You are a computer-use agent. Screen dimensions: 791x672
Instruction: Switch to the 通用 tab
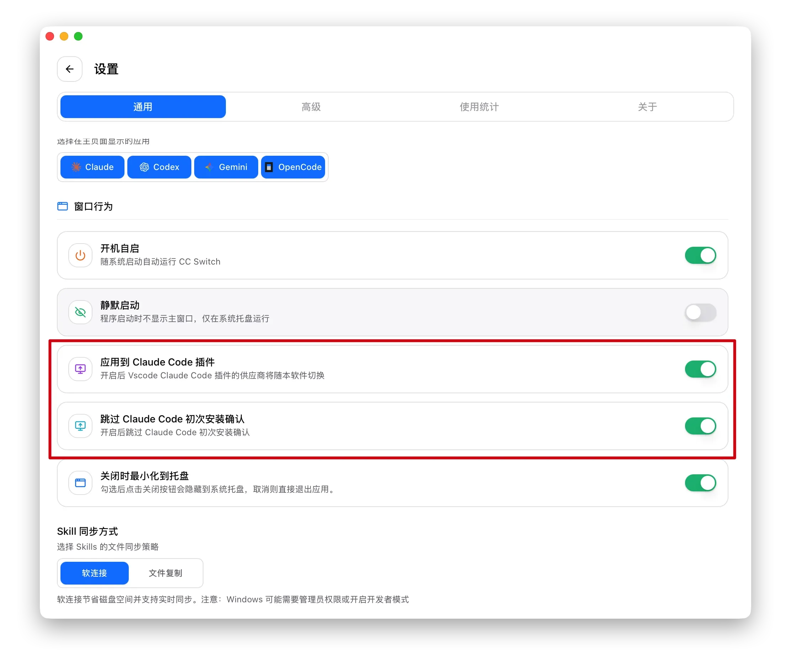(x=143, y=107)
